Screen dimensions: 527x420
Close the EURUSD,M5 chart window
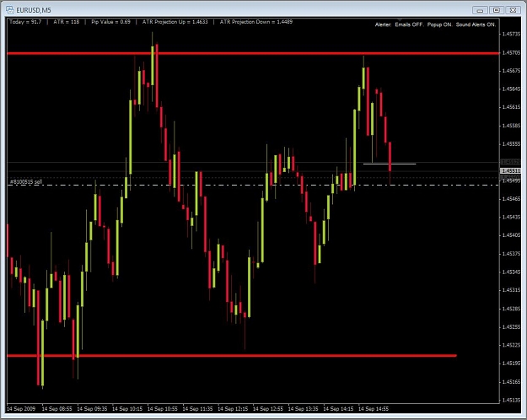513,10
